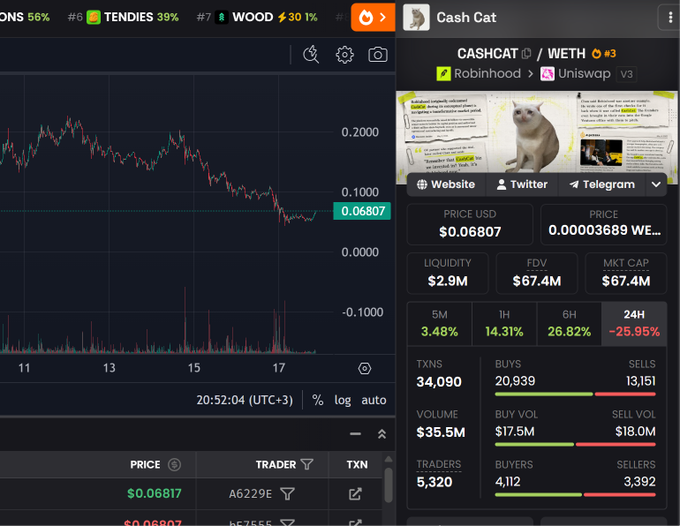The image size is (680, 526).
Task: Open the Cash Cat Twitter link
Action: pos(522,184)
